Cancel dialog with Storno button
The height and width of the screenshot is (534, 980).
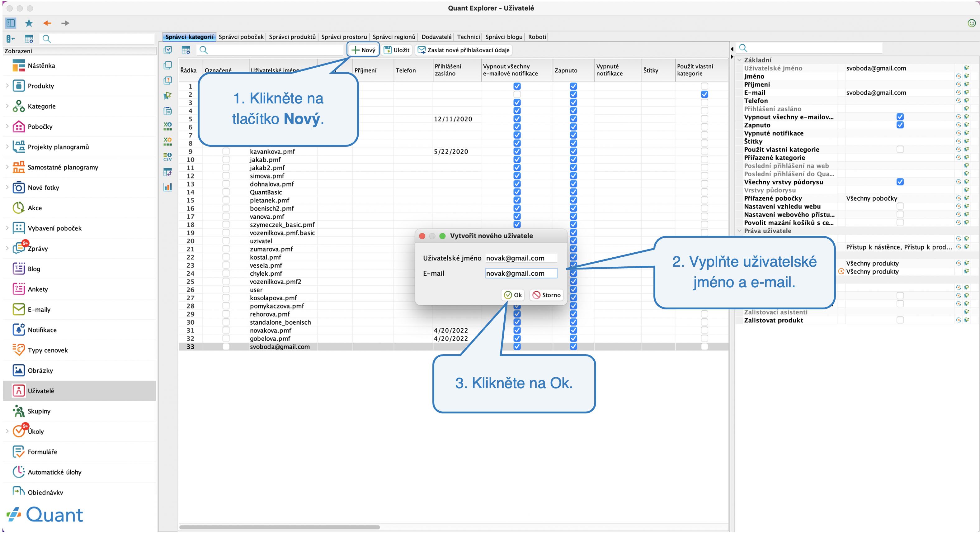point(547,295)
